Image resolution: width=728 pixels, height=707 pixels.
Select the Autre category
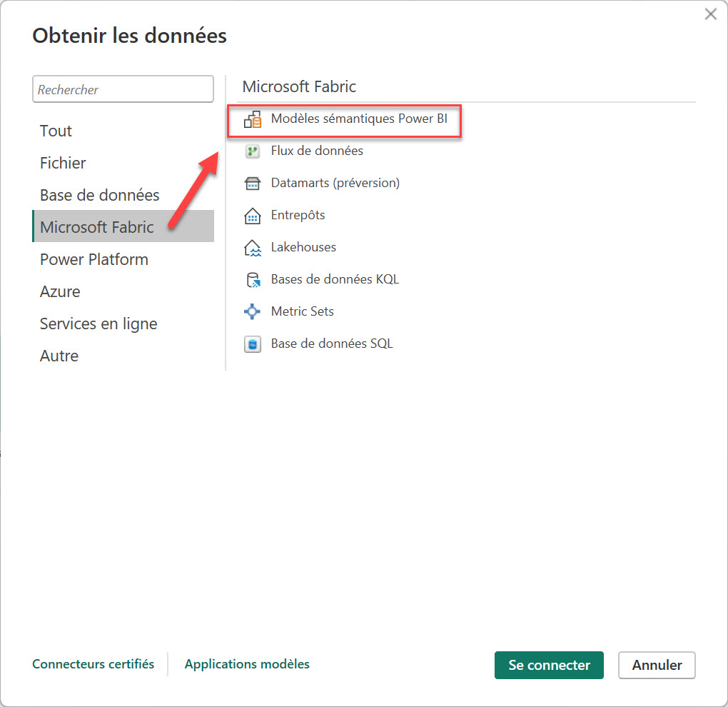123,356
